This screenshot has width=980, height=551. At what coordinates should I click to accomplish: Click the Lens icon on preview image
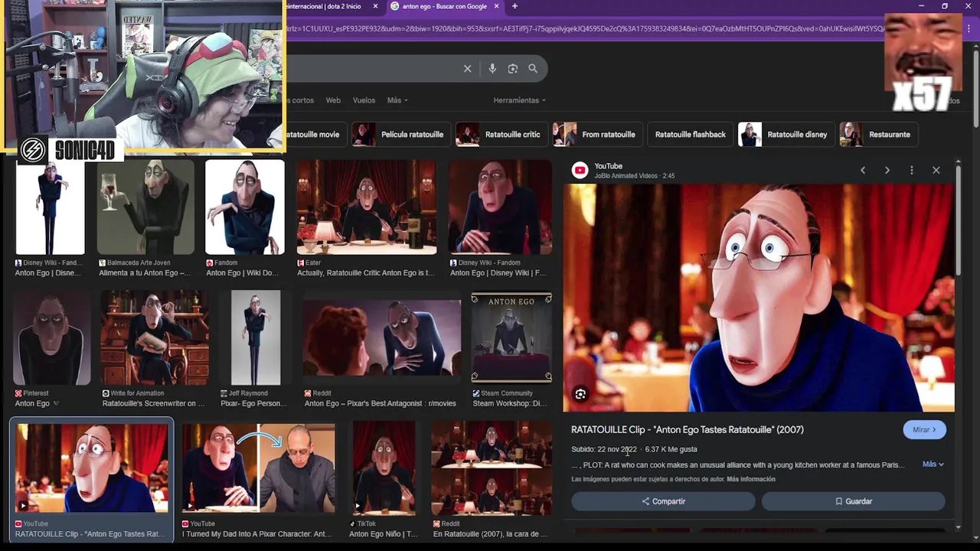[580, 394]
